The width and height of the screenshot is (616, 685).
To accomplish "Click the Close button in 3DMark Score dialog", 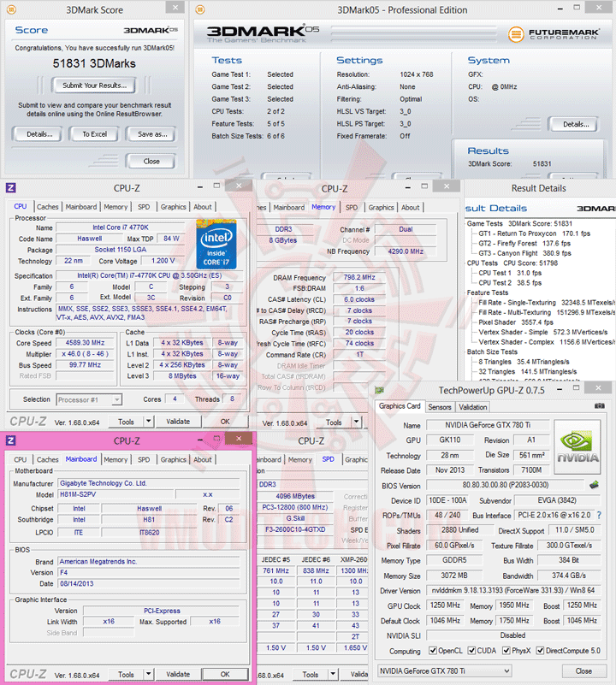I will pyautogui.click(x=151, y=162).
